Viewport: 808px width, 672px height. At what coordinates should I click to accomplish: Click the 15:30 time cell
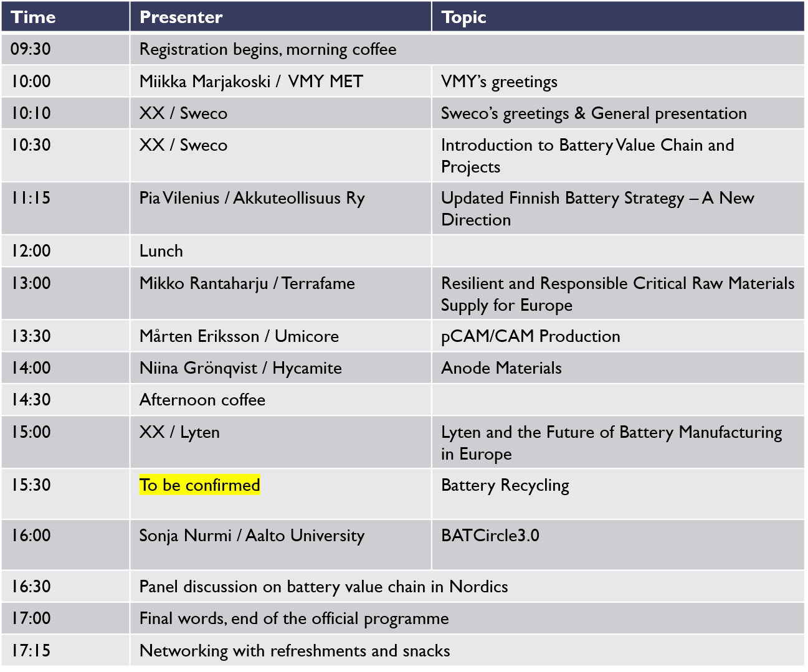click(65, 494)
